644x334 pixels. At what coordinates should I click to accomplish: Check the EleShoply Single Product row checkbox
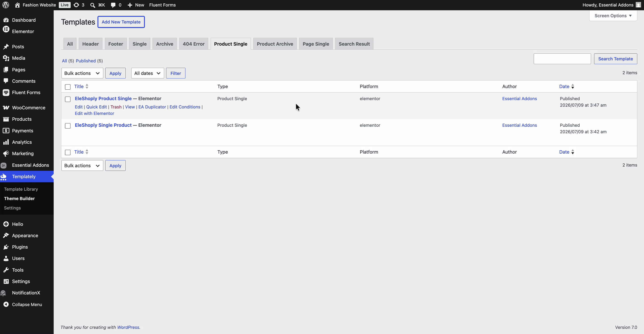pos(68,126)
